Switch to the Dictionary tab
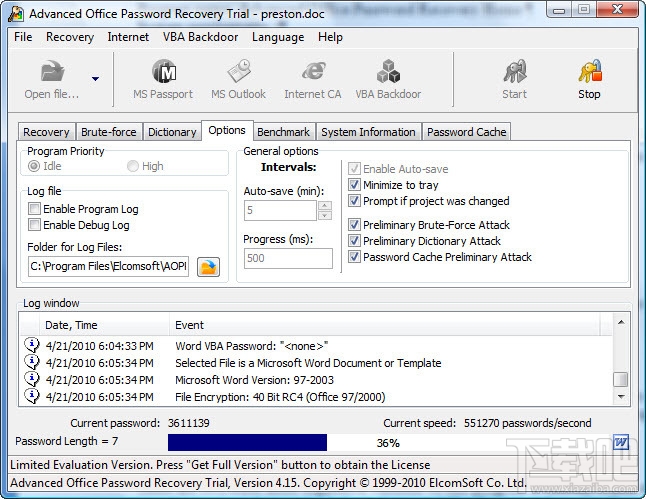The image size is (646, 499). coord(172,132)
